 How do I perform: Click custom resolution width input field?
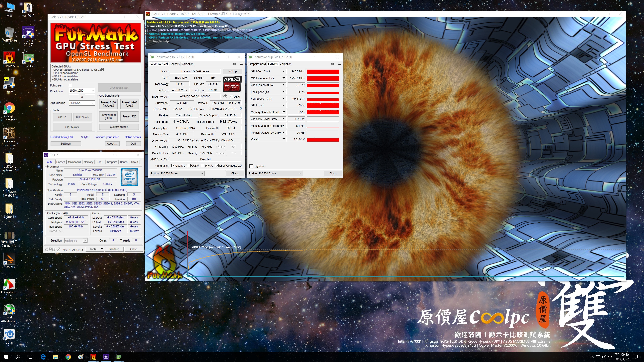pos(74,96)
